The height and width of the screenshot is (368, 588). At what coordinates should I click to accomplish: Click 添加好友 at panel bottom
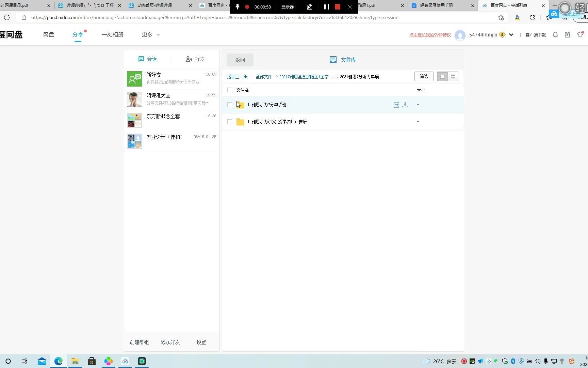(170, 342)
